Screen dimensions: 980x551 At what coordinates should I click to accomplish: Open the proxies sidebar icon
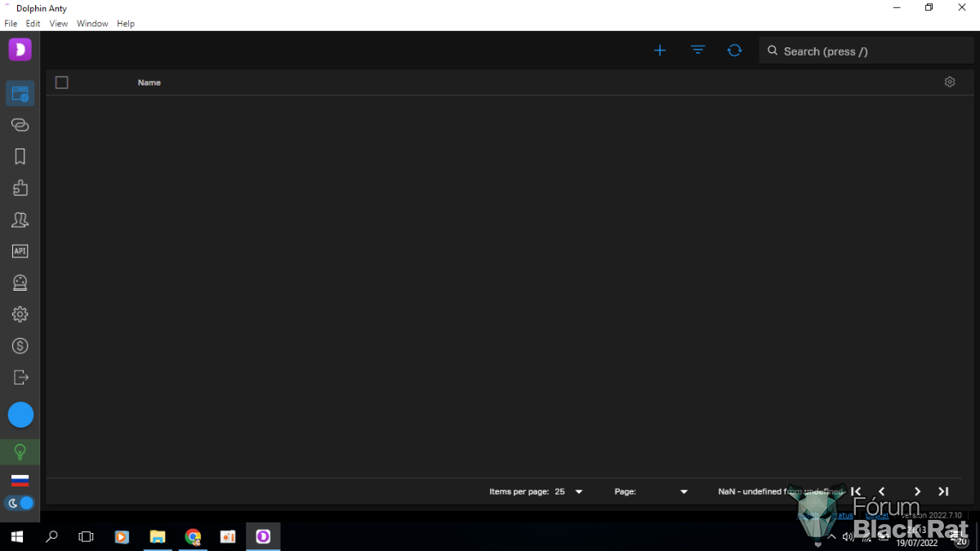click(20, 125)
